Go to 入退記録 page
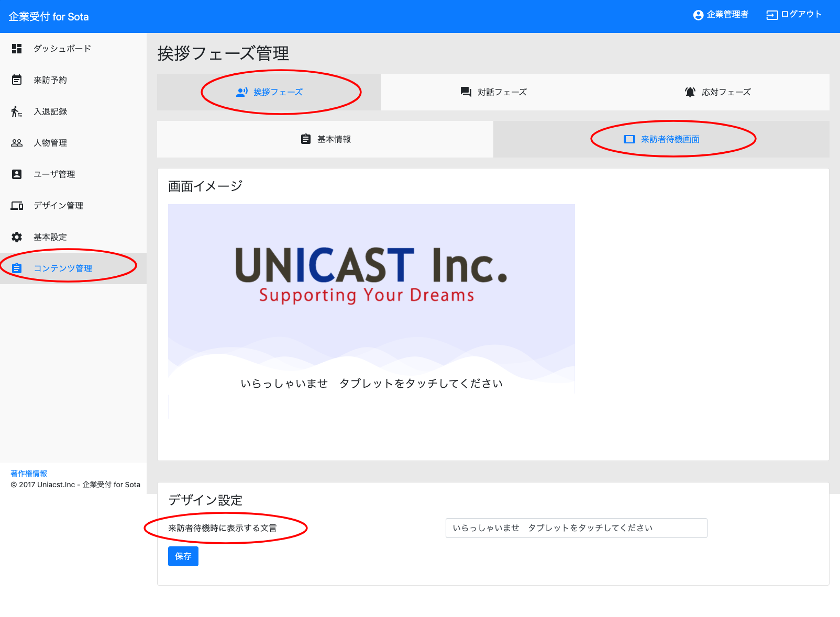 click(x=73, y=111)
